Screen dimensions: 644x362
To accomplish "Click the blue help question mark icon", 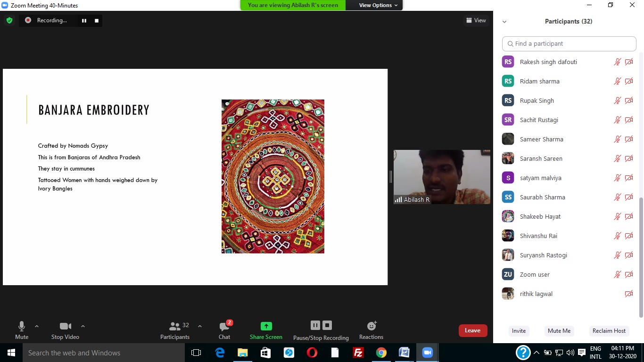I will point(523,353).
